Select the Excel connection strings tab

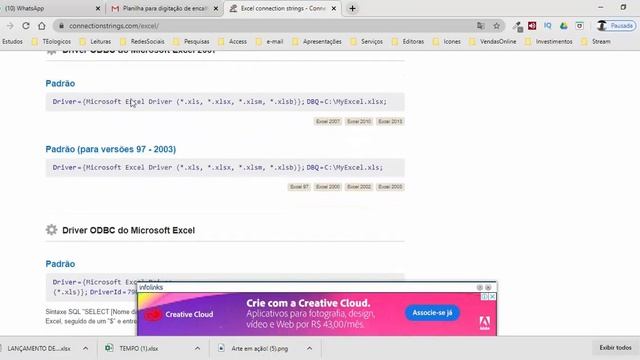[282, 8]
